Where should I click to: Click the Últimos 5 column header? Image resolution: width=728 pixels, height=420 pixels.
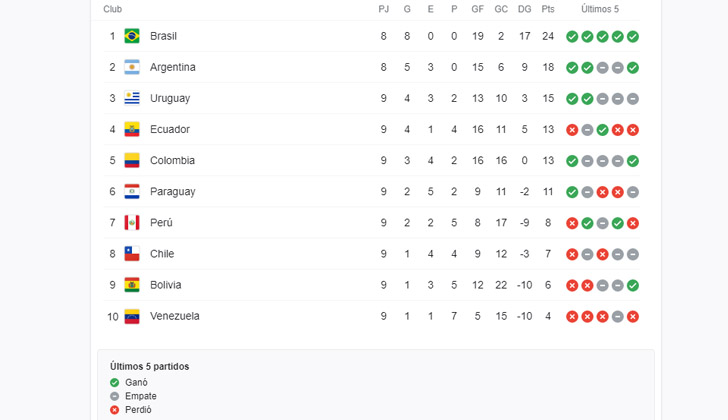pyautogui.click(x=600, y=9)
